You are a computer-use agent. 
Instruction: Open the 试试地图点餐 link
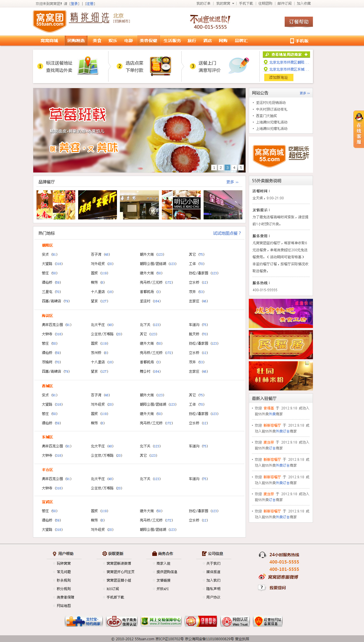coord(227,233)
